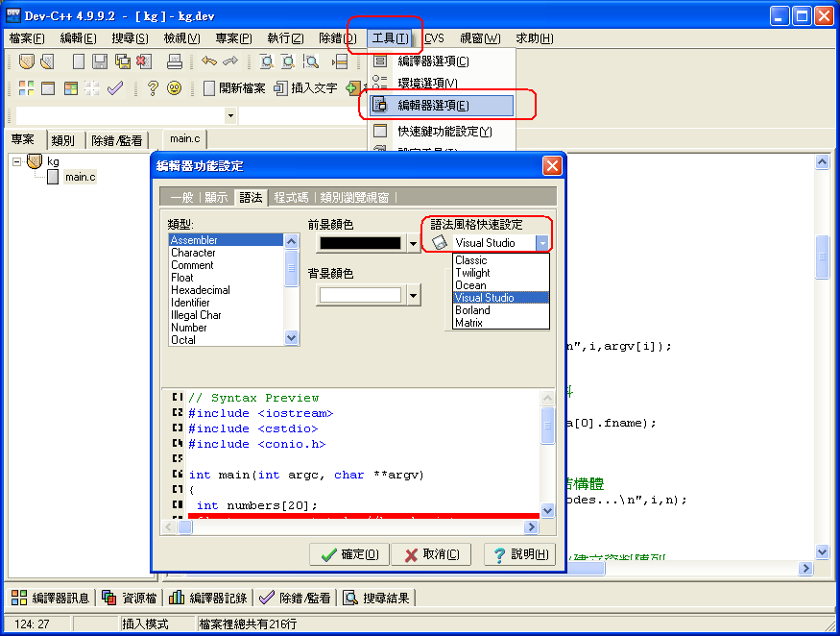This screenshot has width=840, height=636.
Task: Click the Compile and Run icon
Action: click(71, 88)
